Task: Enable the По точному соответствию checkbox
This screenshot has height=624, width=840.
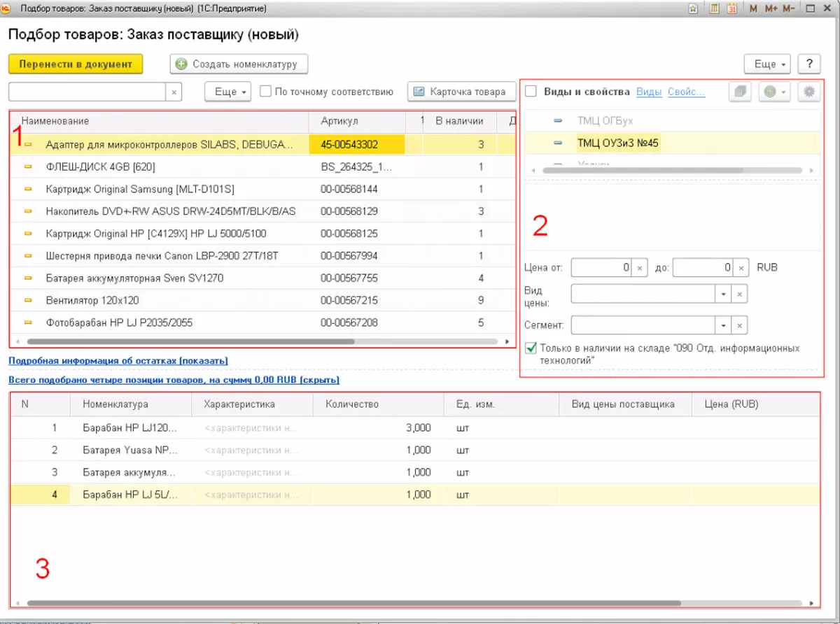Action: [265, 92]
